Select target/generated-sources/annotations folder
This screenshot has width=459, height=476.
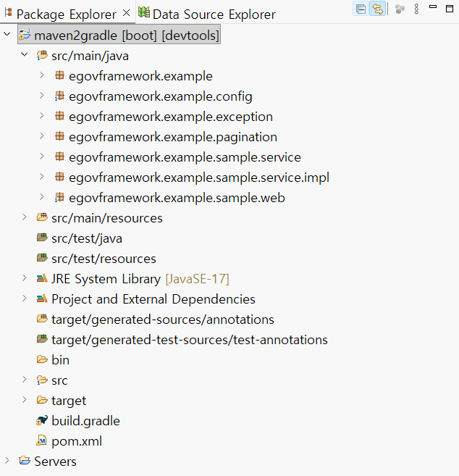pos(162,319)
